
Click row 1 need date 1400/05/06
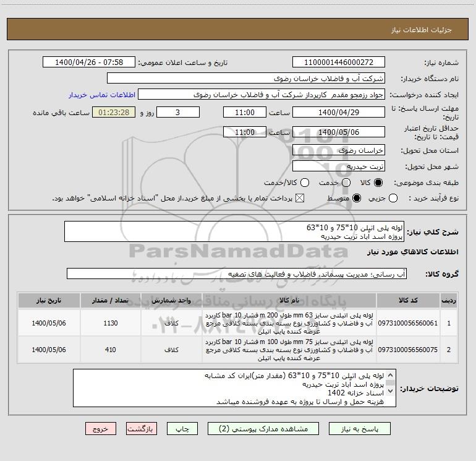(x=49, y=324)
